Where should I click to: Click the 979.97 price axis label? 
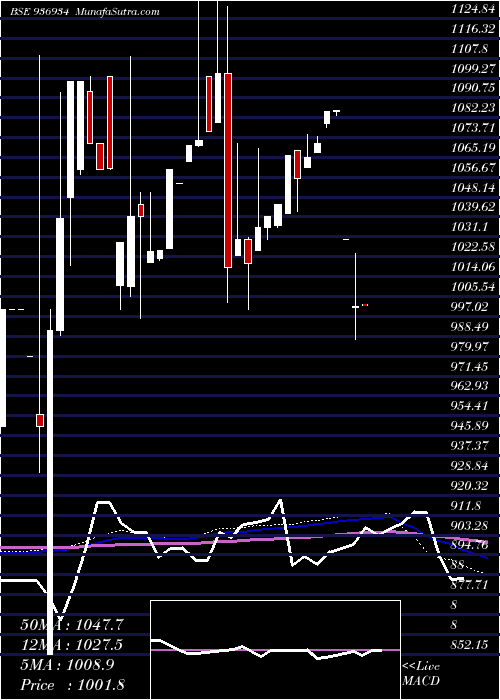coord(469,346)
